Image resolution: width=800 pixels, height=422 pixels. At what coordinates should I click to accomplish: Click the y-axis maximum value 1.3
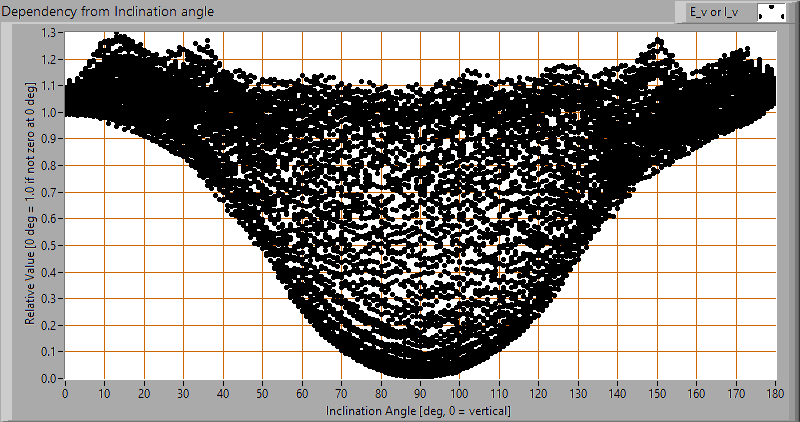pyautogui.click(x=49, y=33)
